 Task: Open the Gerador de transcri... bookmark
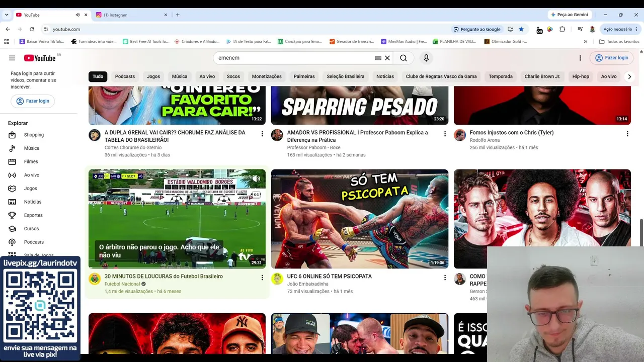pyautogui.click(x=352, y=42)
